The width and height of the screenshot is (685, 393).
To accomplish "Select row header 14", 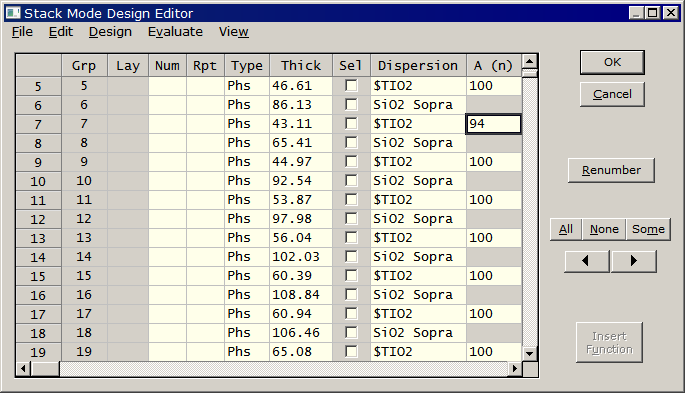I will pos(38,257).
